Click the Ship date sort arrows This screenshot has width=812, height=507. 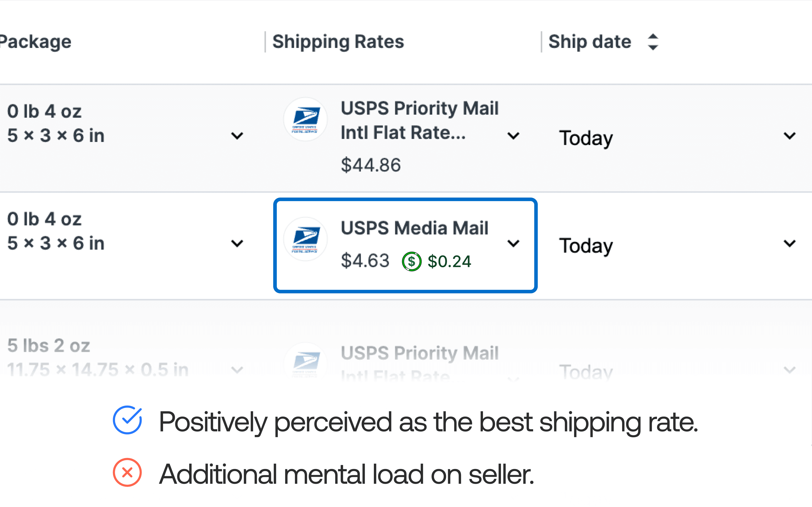coord(653,42)
